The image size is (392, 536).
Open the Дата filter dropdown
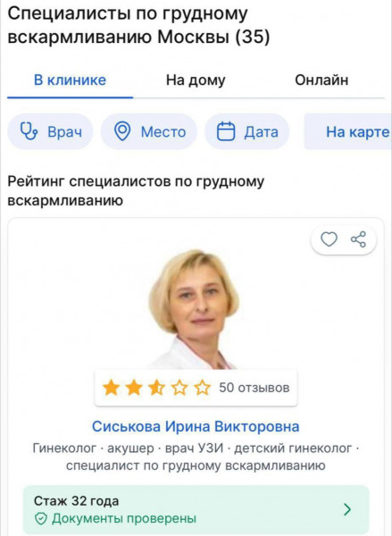[x=247, y=131]
